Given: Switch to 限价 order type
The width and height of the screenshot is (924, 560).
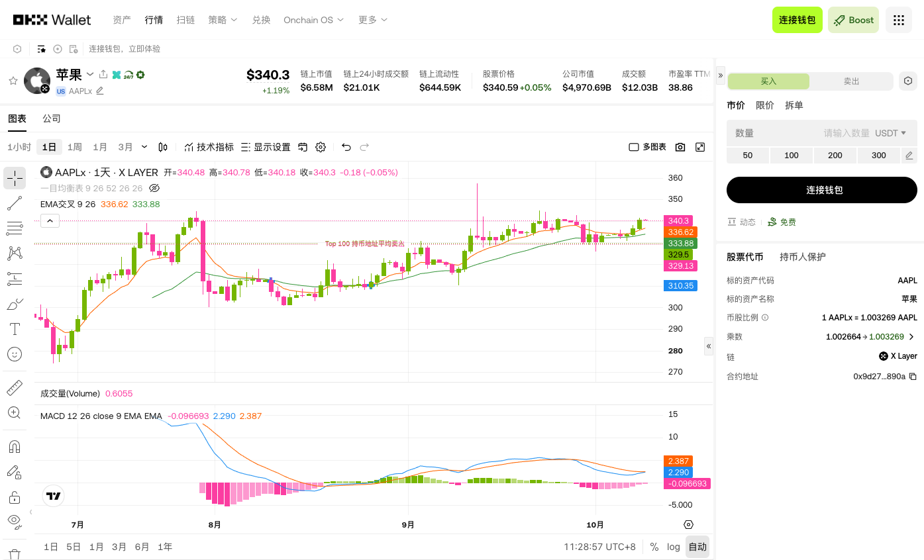Looking at the screenshot, I should [x=765, y=105].
